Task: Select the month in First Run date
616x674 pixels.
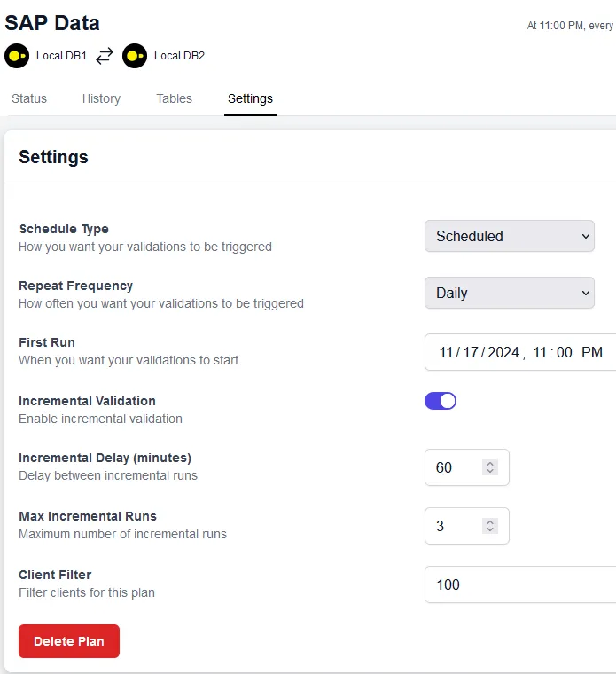Action: point(446,352)
